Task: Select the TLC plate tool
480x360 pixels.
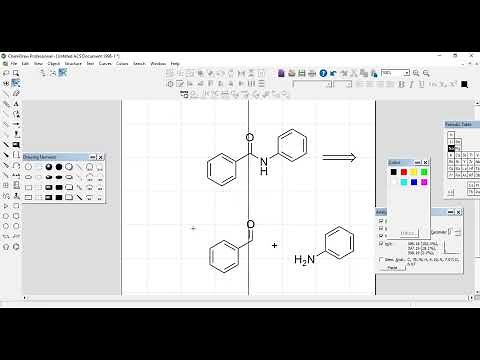Action: [x=16, y=185]
